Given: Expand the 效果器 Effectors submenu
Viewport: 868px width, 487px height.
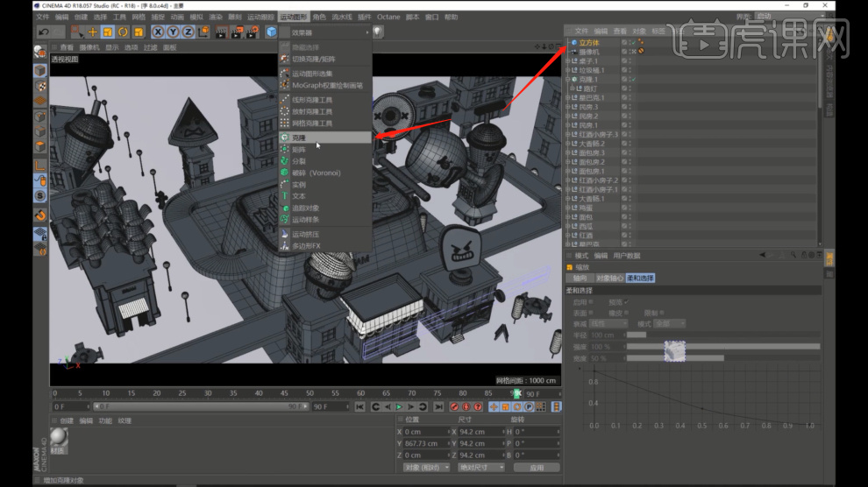Looking at the screenshot, I should tap(325, 32).
